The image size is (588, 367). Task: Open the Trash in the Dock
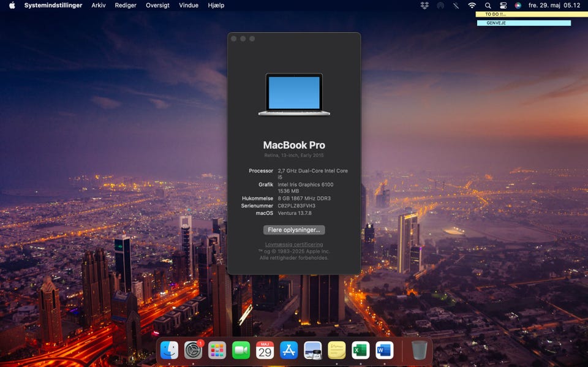pos(419,350)
